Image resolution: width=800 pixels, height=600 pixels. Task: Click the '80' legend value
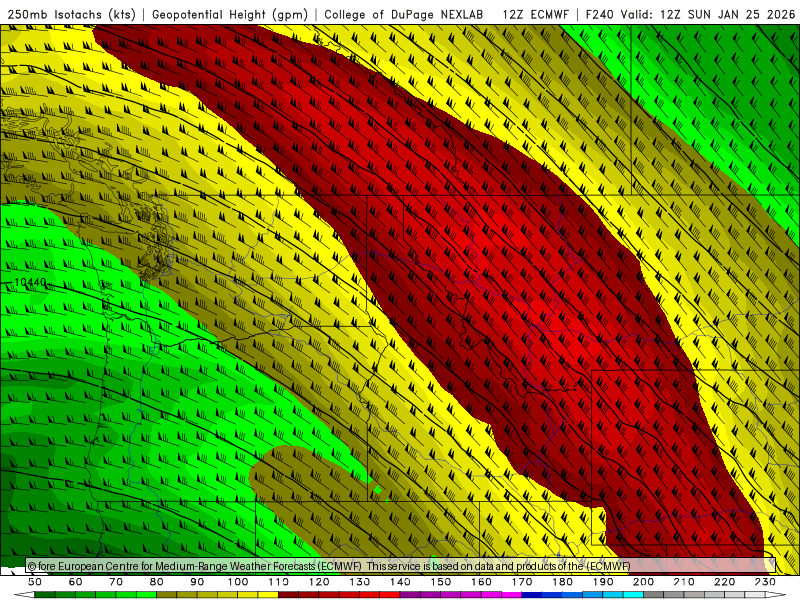coord(157,582)
